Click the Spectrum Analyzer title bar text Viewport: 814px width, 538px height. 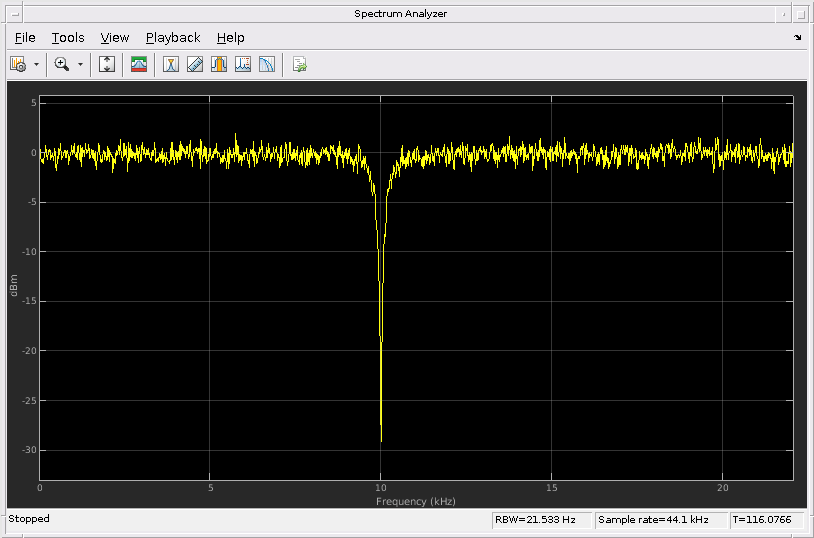point(400,14)
